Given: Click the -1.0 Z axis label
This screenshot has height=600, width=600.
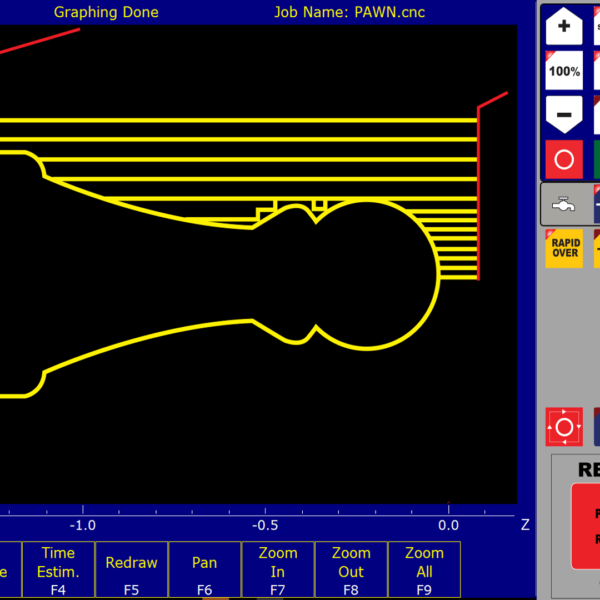Looking at the screenshot, I should [x=83, y=525].
